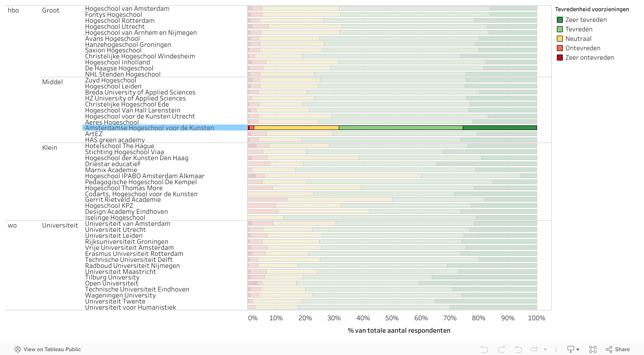
Task: Highlight the Neutraal legend item
Action: pyautogui.click(x=578, y=39)
